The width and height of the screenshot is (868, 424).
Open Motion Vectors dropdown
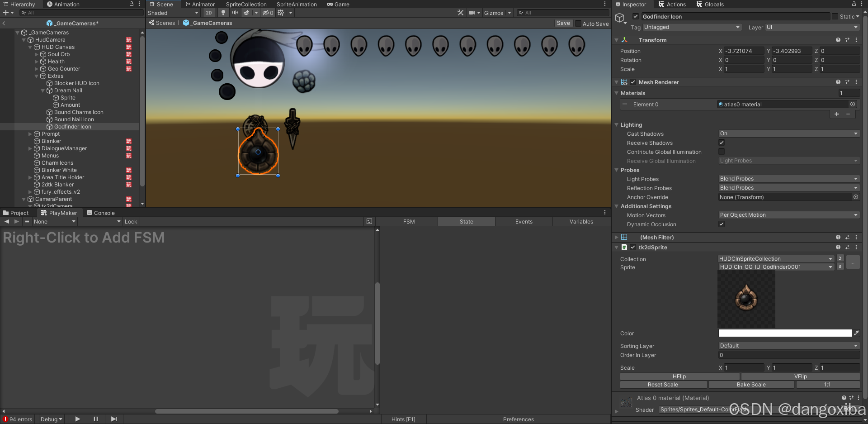tap(789, 215)
